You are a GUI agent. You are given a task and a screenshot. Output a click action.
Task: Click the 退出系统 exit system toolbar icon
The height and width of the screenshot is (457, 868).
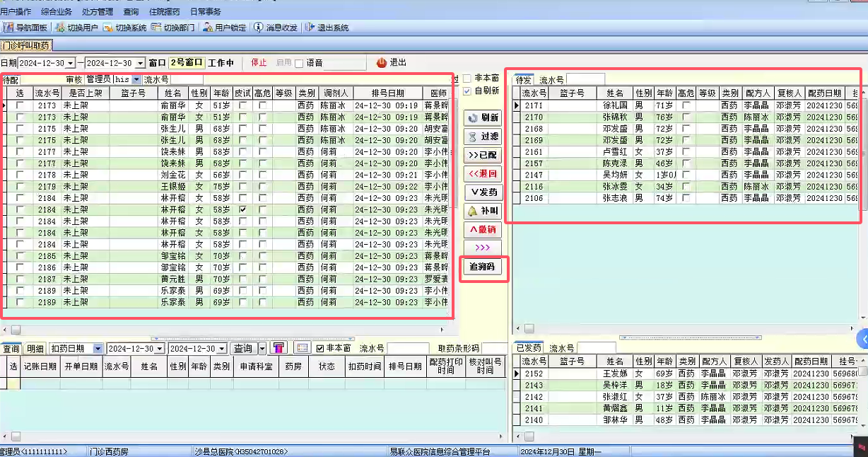click(327, 28)
